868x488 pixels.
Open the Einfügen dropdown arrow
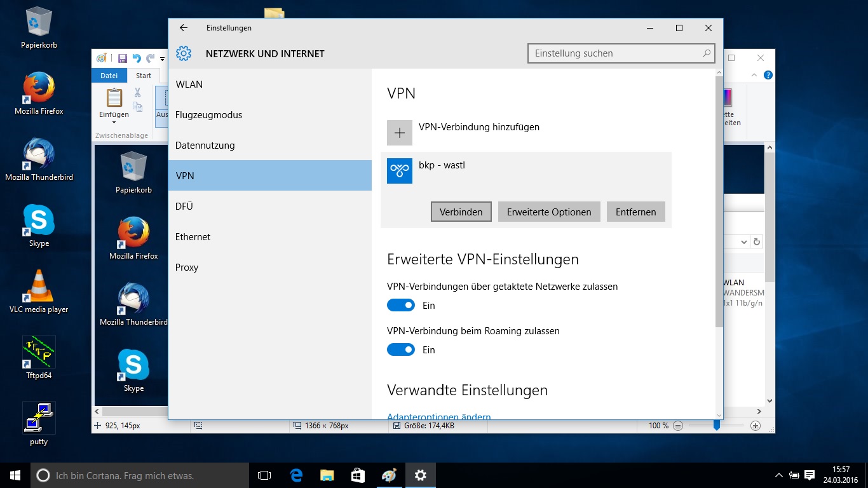112,121
